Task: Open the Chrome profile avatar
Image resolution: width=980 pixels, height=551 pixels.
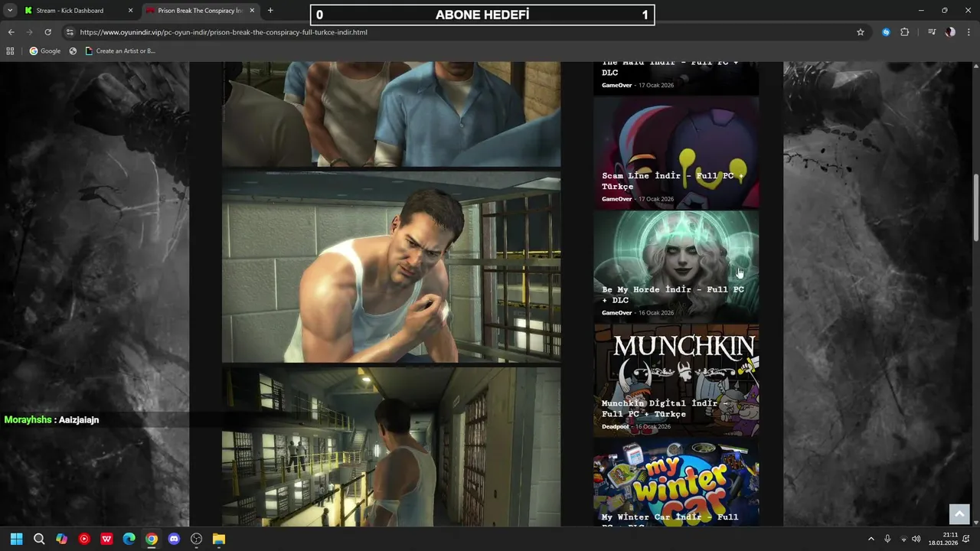Action: [x=950, y=32]
